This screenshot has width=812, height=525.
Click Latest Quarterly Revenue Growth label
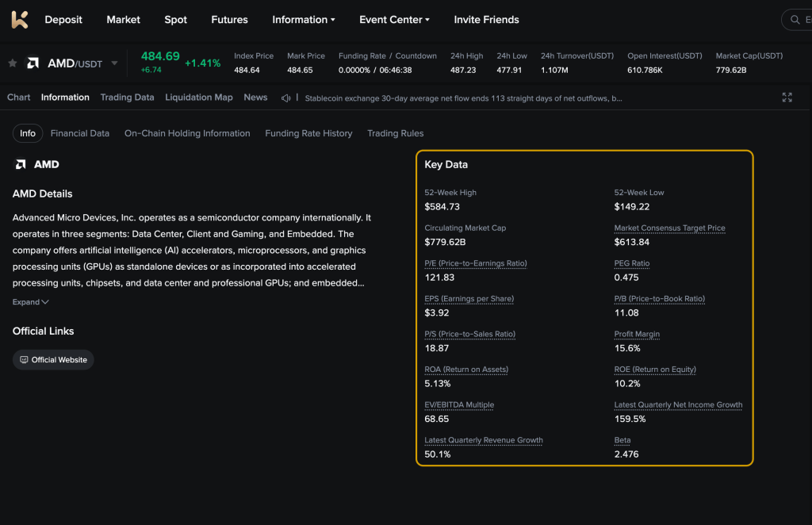tap(484, 440)
